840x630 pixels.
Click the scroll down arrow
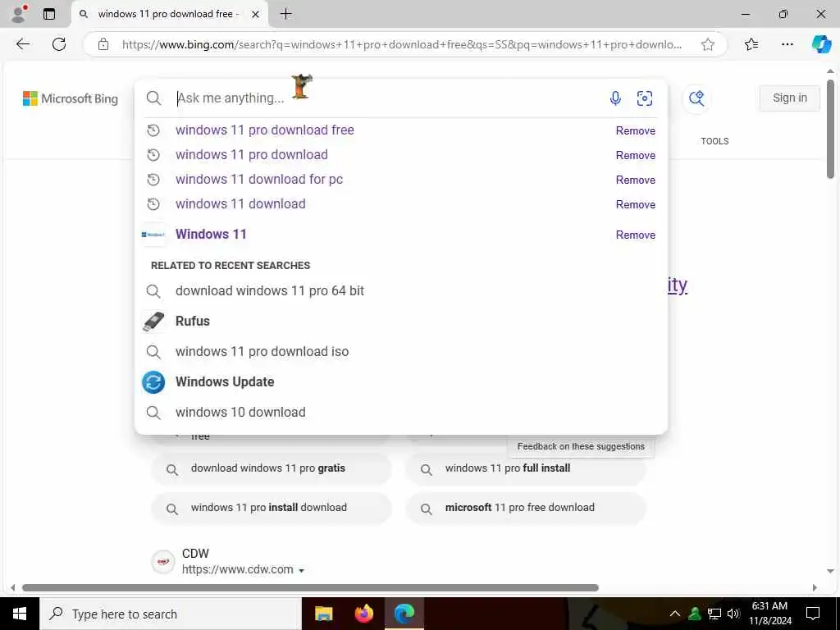830,571
